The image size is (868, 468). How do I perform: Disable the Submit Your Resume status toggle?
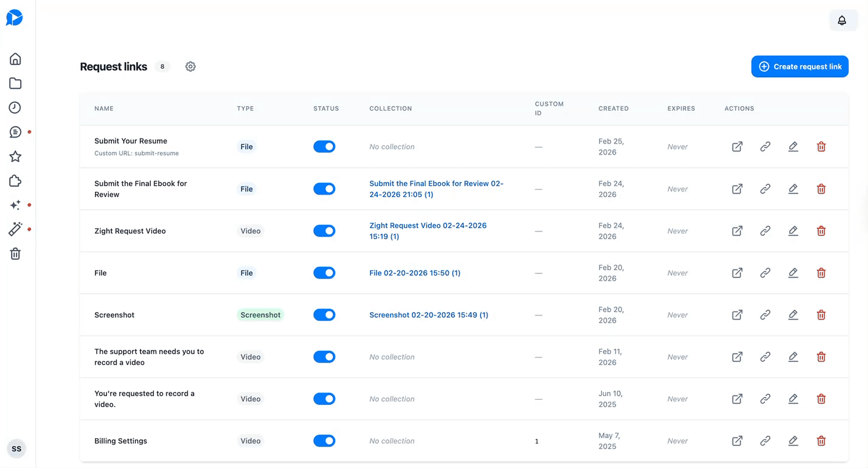pyautogui.click(x=324, y=147)
